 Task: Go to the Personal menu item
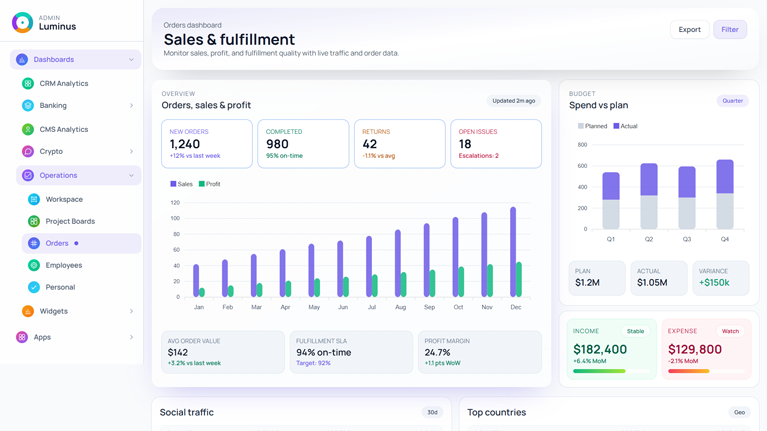click(x=60, y=288)
